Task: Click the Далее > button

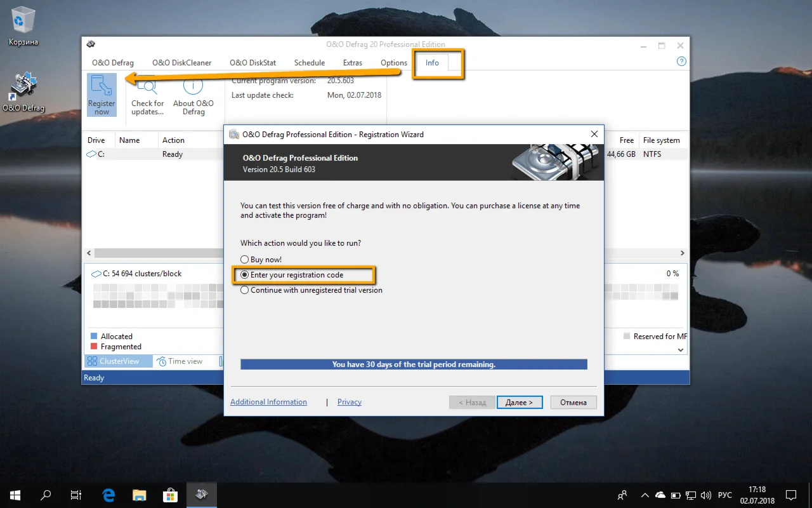Action: 519,402
